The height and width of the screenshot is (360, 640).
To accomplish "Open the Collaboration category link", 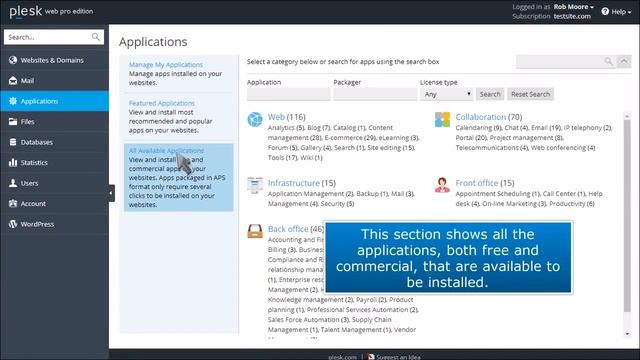I will click(x=480, y=117).
